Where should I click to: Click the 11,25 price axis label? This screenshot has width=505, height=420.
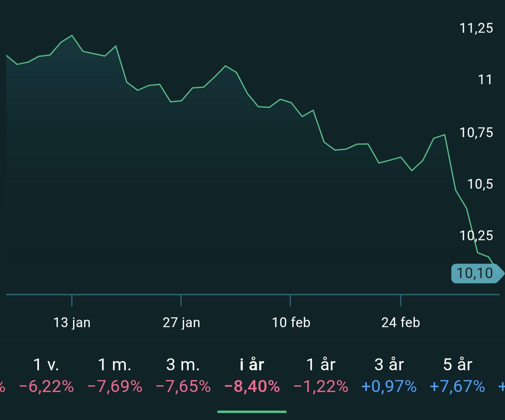[x=476, y=28]
